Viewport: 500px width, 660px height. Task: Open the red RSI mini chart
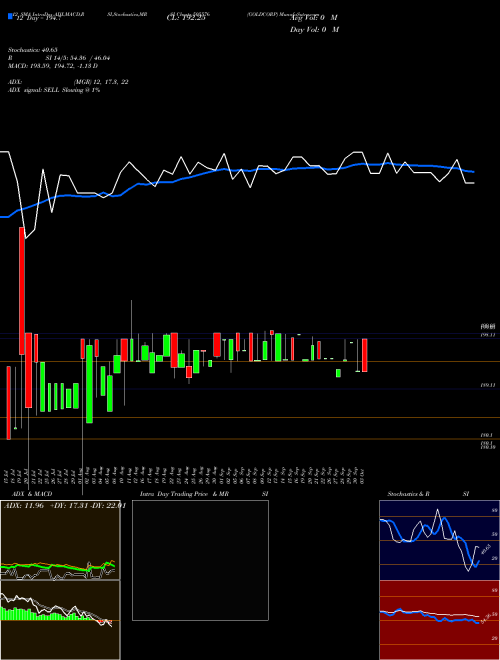point(439,620)
